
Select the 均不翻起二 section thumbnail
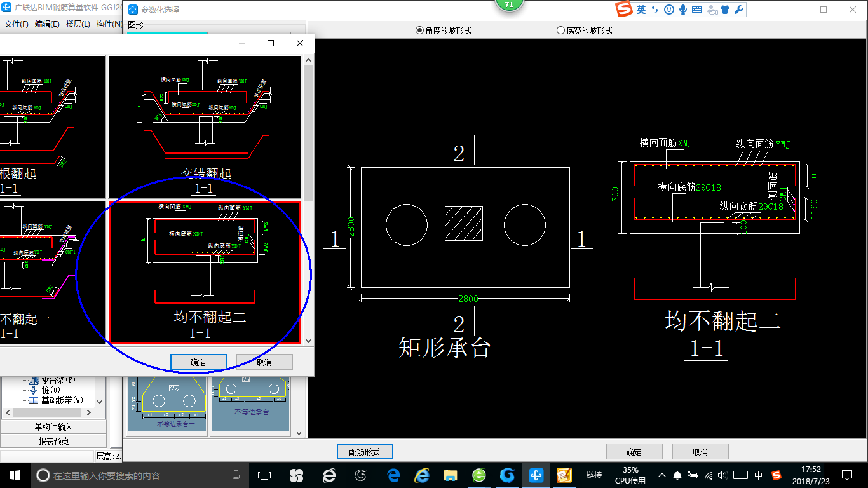coord(205,272)
